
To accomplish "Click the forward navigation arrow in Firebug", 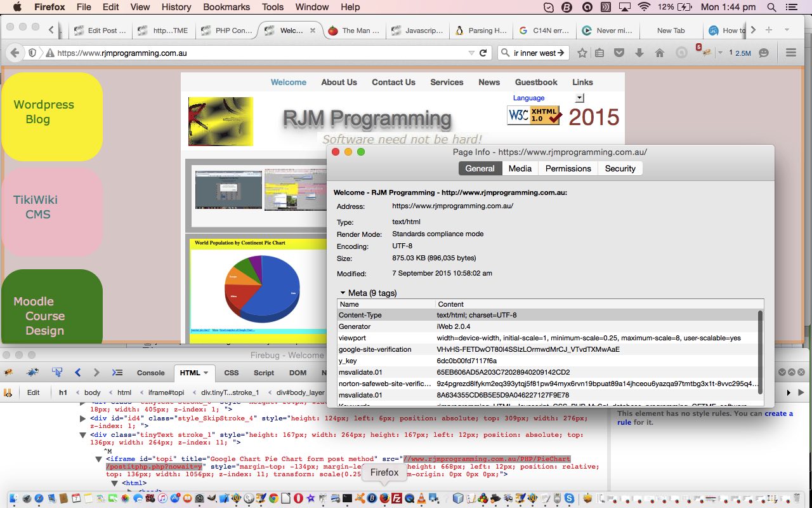I will (96, 373).
